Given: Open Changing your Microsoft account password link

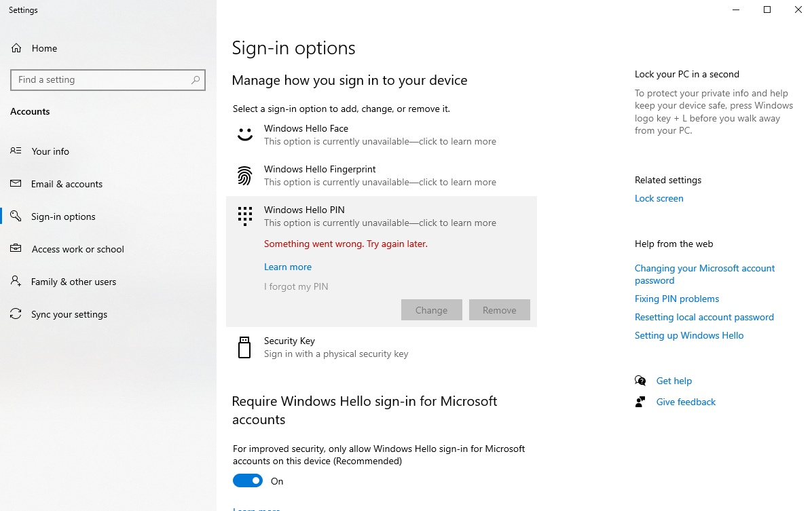Looking at the screenshot, I should click(x=705, y=274).
